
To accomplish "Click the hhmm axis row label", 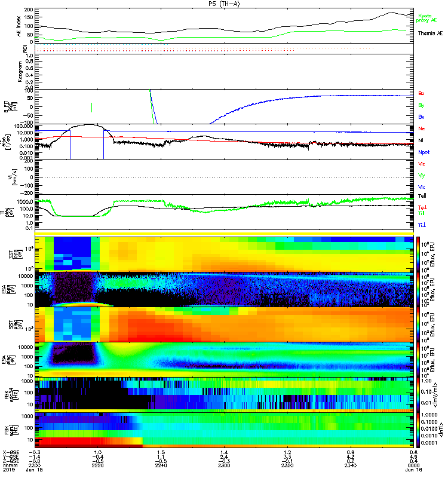I will (x=10, y=465).
